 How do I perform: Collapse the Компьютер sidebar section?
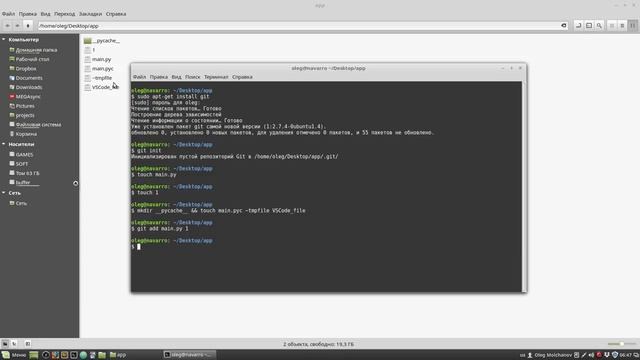tap(4, 40)
